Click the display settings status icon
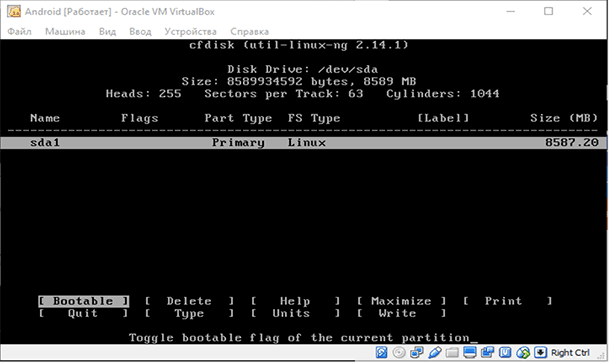 (470, 353)
